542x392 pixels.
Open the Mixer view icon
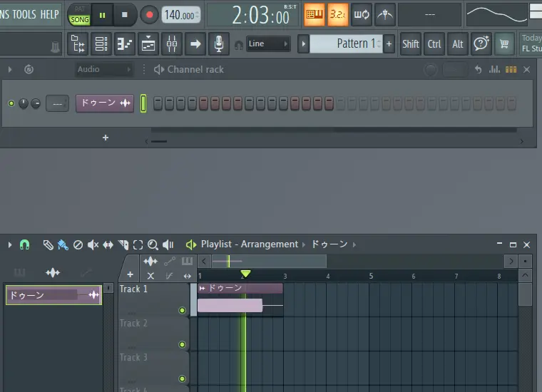[x=172, y=44]
